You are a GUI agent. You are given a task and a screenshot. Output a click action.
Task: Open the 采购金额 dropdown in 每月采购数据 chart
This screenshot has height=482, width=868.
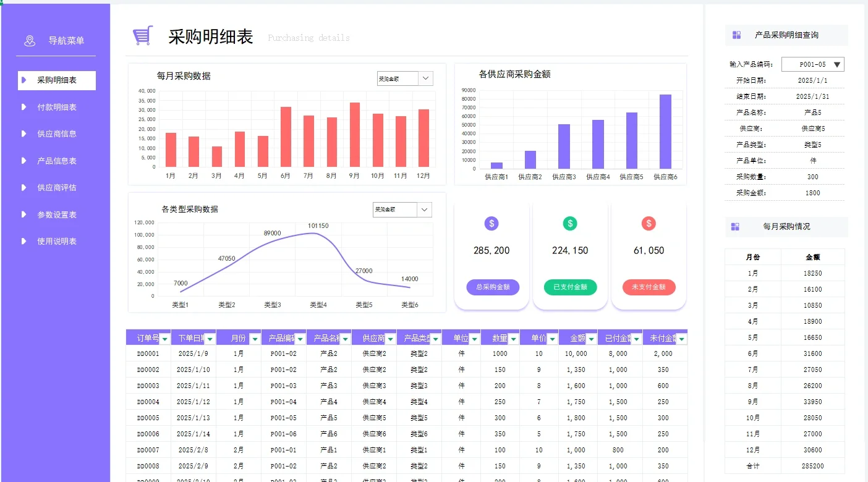pyautogui.click(x=424, y=78)
